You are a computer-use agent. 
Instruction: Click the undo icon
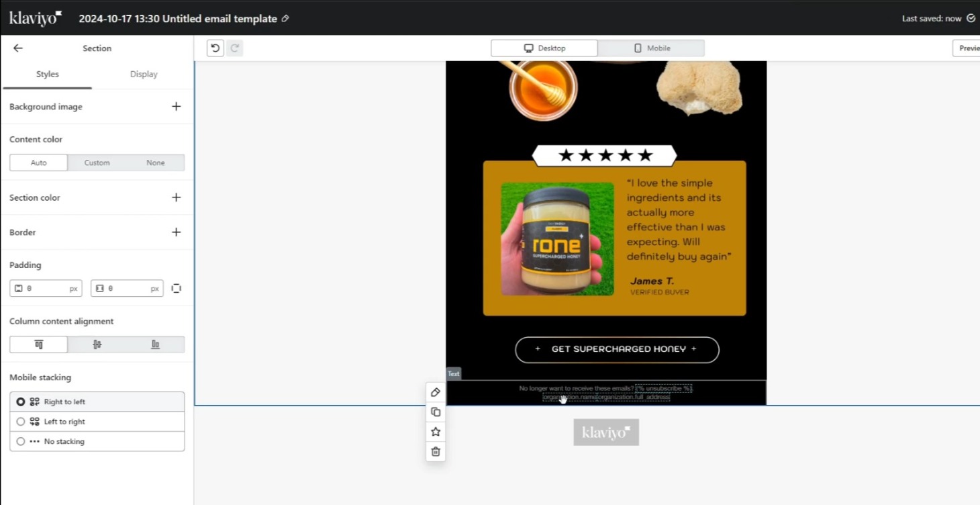(215, 48)
